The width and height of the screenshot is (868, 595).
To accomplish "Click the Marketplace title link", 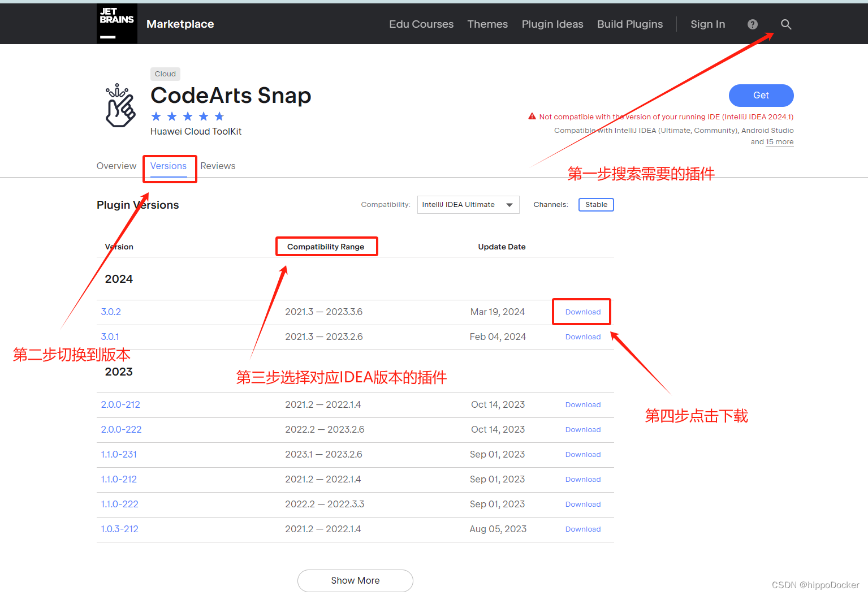I will click(x=180, y=24).
